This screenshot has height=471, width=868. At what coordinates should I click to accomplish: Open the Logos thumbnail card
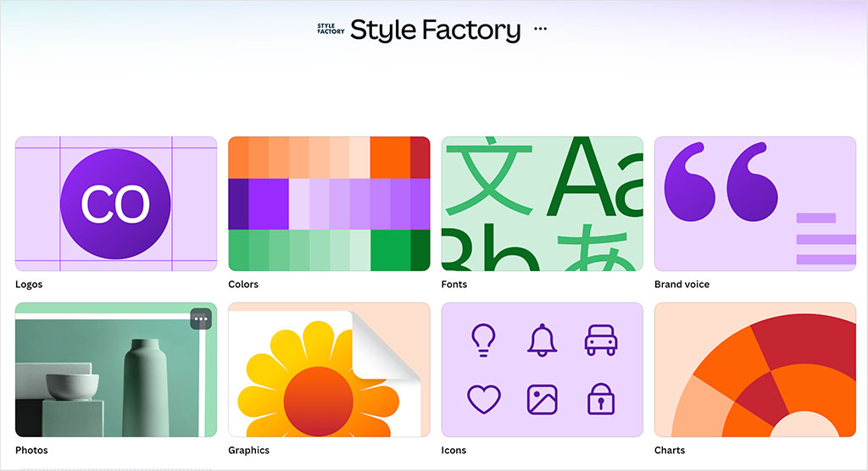[x=116, y=203]
